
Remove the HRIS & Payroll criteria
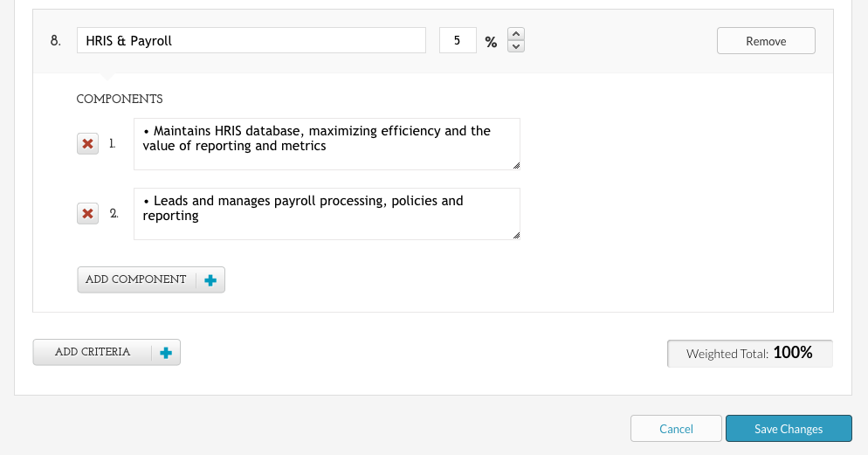pos(766,41)
